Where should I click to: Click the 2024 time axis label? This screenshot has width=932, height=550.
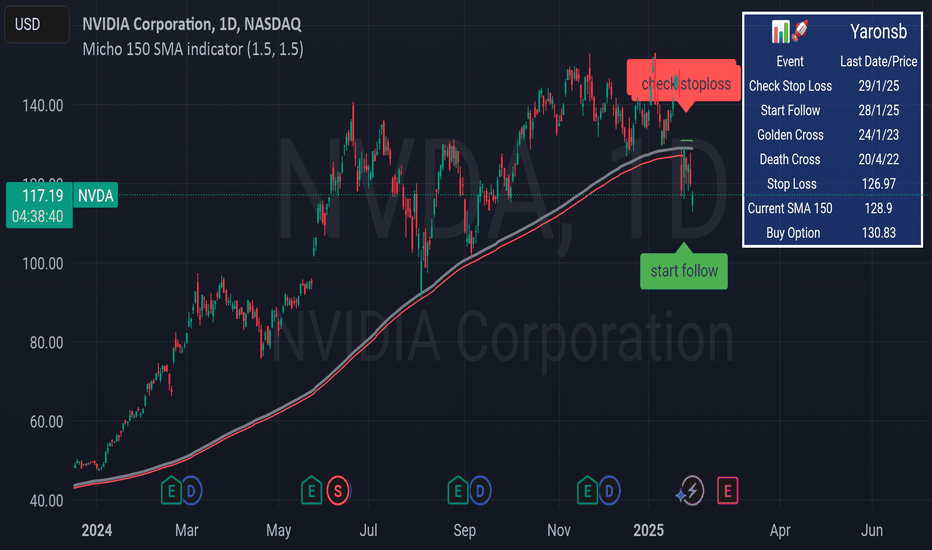pos(96,530)
